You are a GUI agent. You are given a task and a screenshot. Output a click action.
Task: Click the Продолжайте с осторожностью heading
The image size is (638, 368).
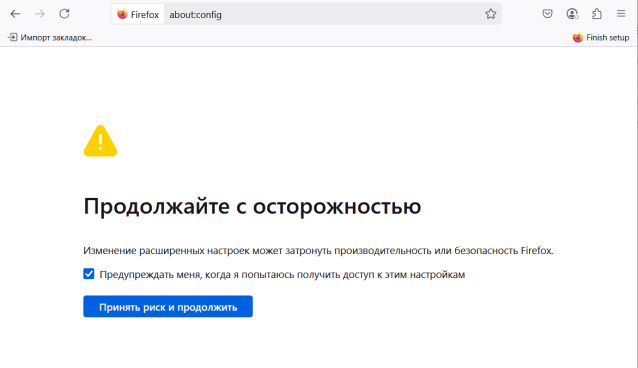252,206
